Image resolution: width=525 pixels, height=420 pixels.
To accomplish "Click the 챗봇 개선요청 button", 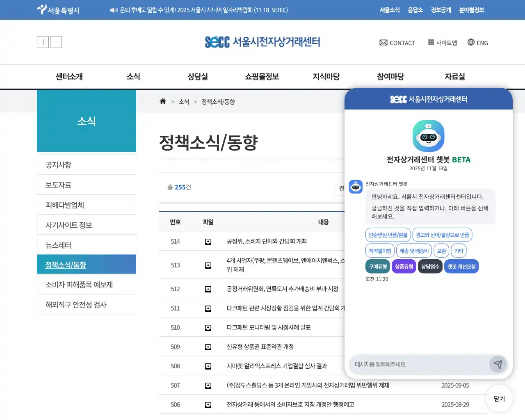I will (x=461, y=266).
